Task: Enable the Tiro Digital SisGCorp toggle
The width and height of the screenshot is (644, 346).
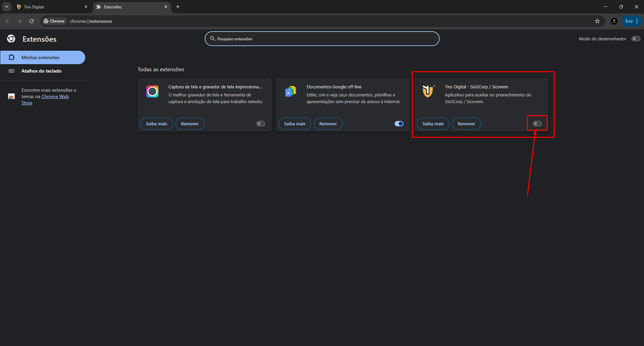Action: (537, 124)
